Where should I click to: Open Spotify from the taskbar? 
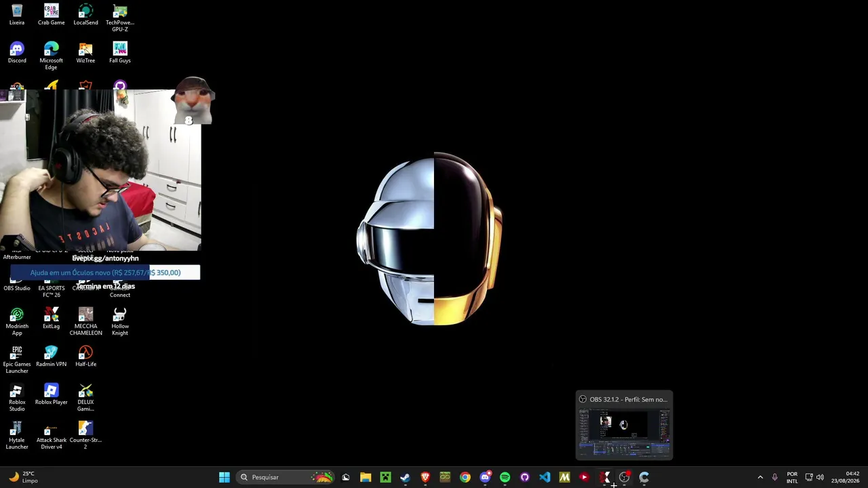(505, 477)
